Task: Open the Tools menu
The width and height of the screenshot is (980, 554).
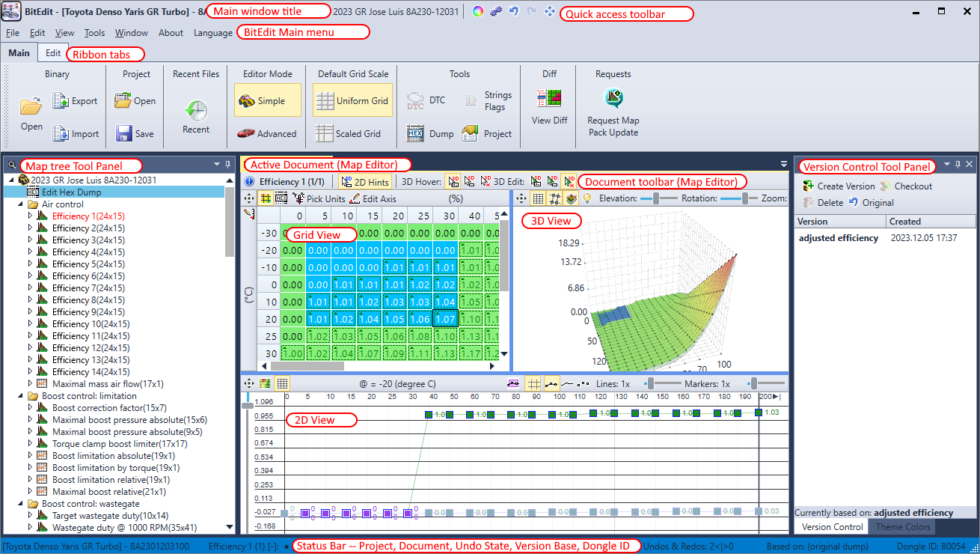Action: click(x=94, y=33)
